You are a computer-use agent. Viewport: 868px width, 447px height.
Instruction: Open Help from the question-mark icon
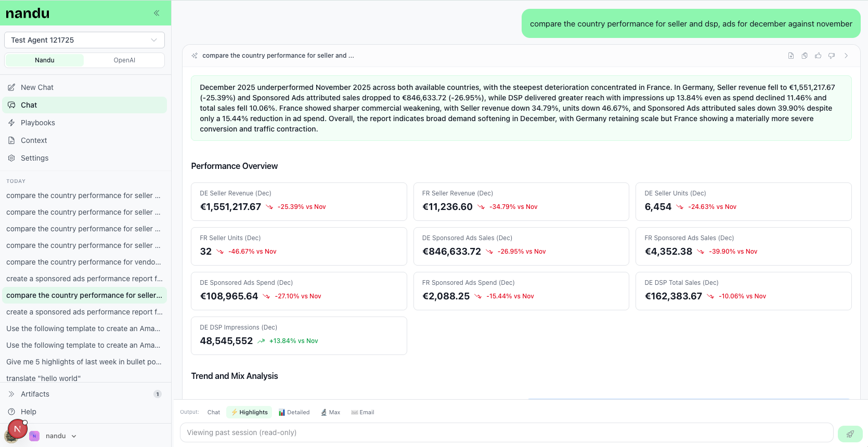(11, 412)
